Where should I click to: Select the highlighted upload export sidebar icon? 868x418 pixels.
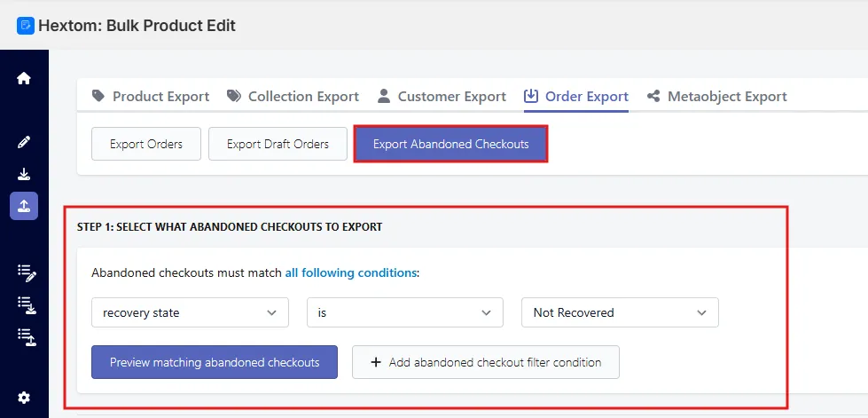(24, 206)
